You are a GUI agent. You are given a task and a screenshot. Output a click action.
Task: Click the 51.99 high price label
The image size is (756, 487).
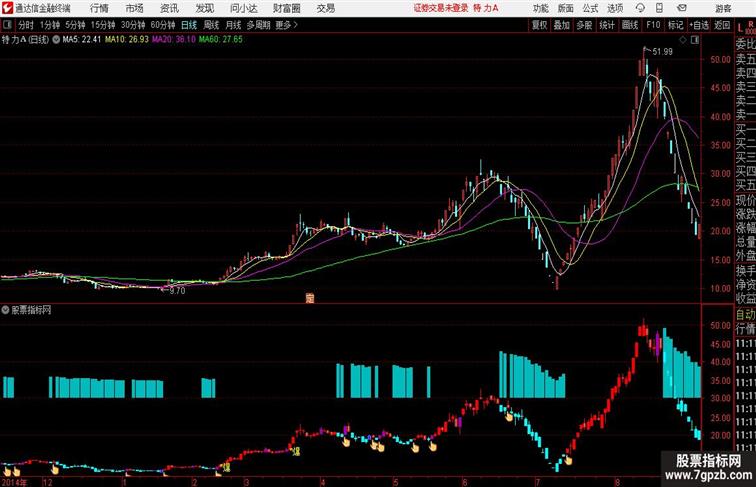(662, 52)
